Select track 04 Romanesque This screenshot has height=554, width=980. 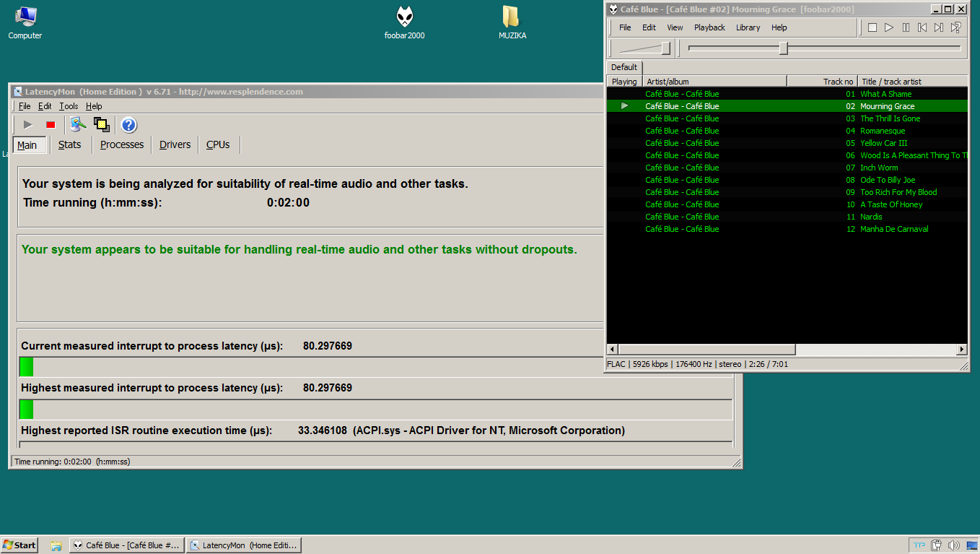tap(787, 131)
